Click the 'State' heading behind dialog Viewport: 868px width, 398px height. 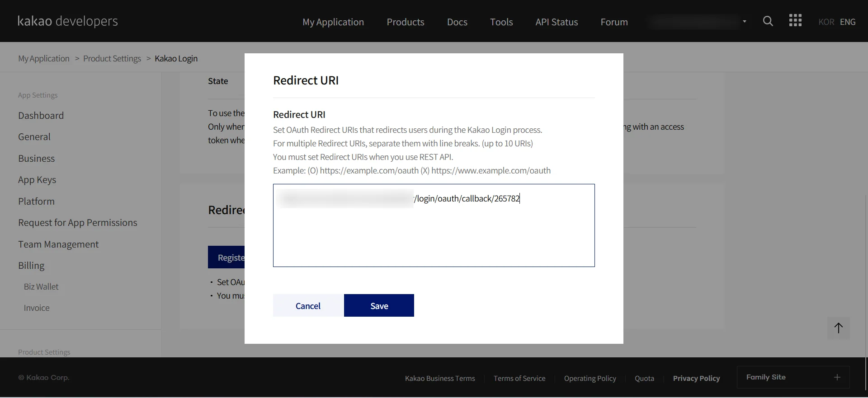218,81
